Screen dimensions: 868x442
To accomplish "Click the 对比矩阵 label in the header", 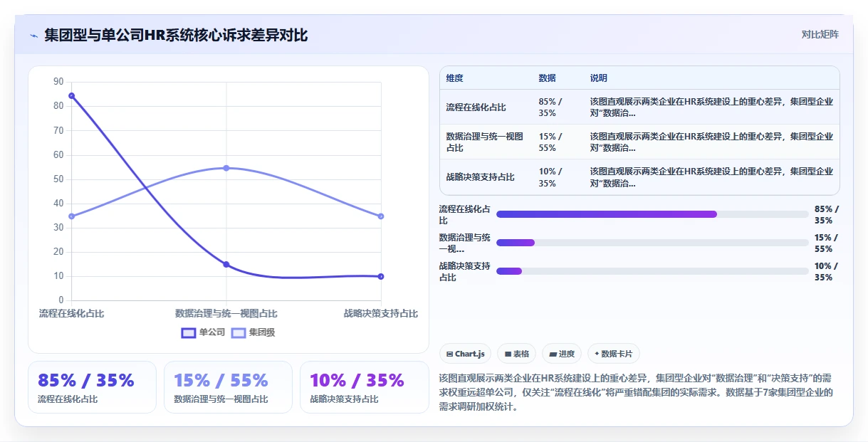I will point(820,34).
